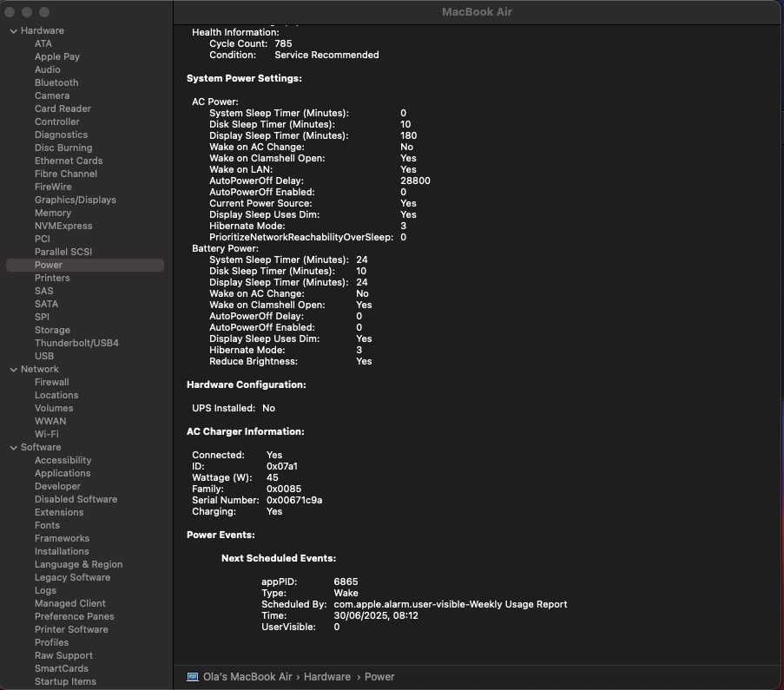Open Profiles in the sidebar
The width and height of the screenshot is (784, 690).
click(51, 642)
